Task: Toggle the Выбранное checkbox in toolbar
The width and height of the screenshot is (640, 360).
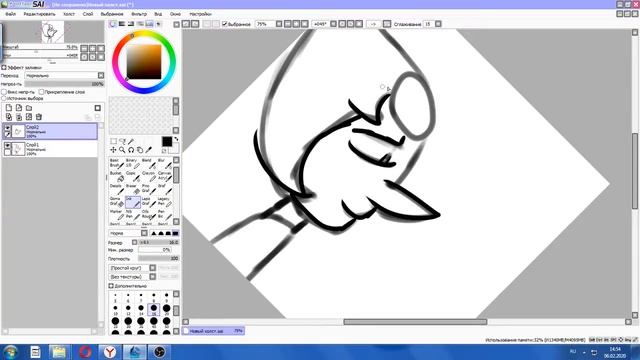Action: (224, 24)
